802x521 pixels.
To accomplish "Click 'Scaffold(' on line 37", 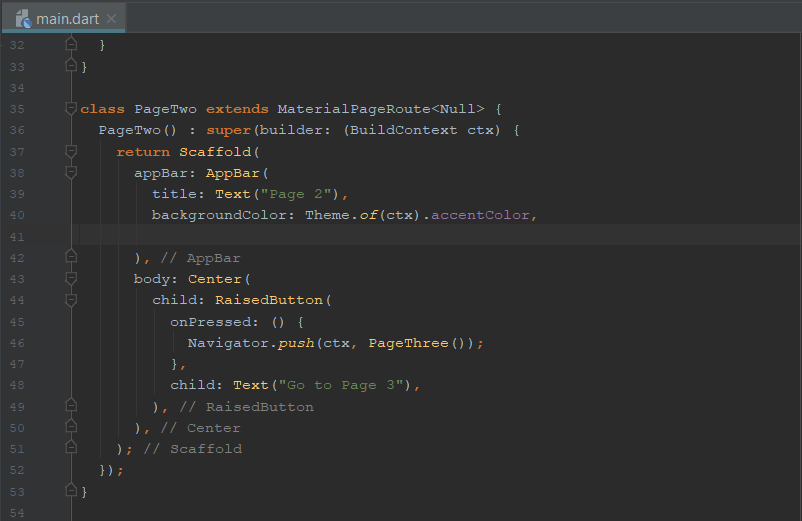I will pos(219,152).
